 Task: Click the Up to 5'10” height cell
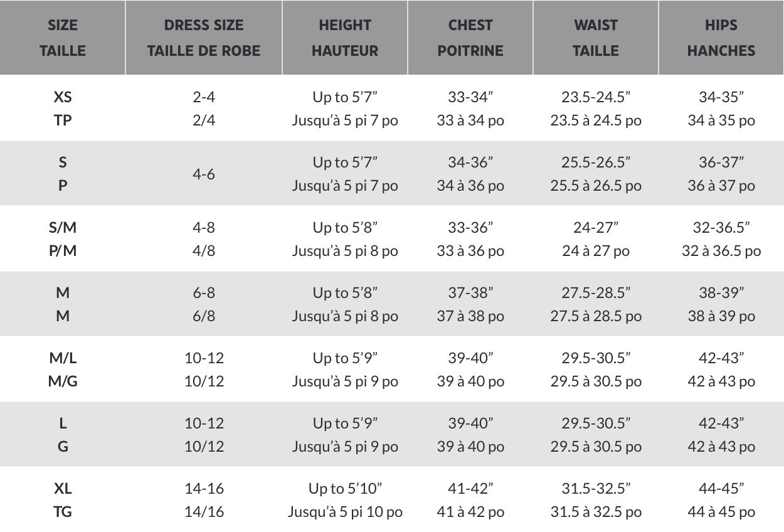point(345,489)
